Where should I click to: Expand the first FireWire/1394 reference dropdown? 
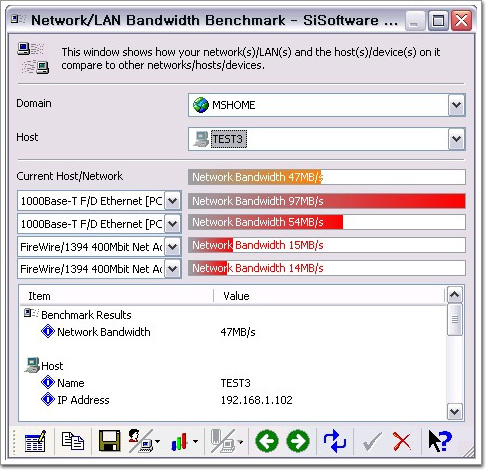[173, 247]
